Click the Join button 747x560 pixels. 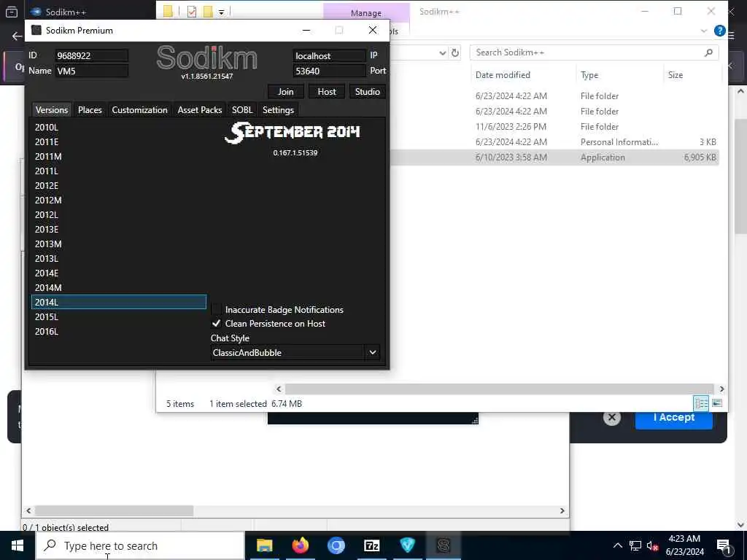[x=286, y=91]
